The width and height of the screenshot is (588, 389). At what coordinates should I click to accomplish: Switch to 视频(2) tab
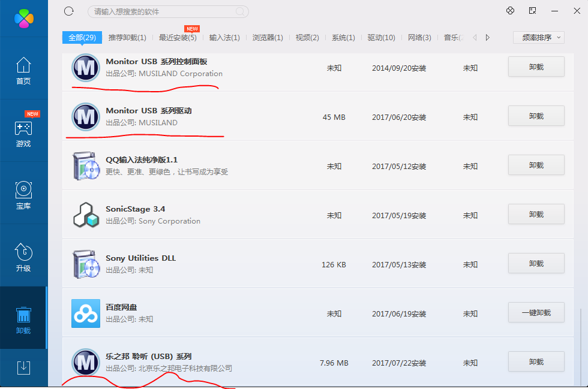(x=307, y=38)
